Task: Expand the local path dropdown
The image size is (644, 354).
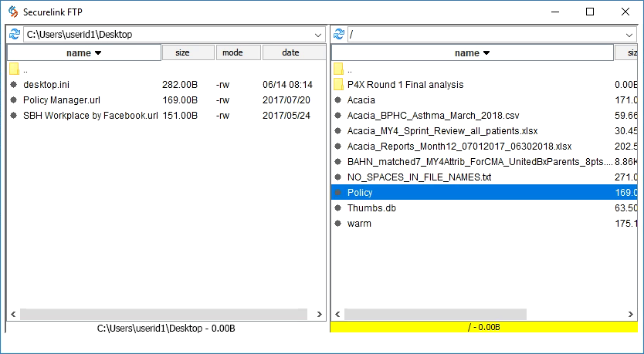Action: (x=319, y=35)
